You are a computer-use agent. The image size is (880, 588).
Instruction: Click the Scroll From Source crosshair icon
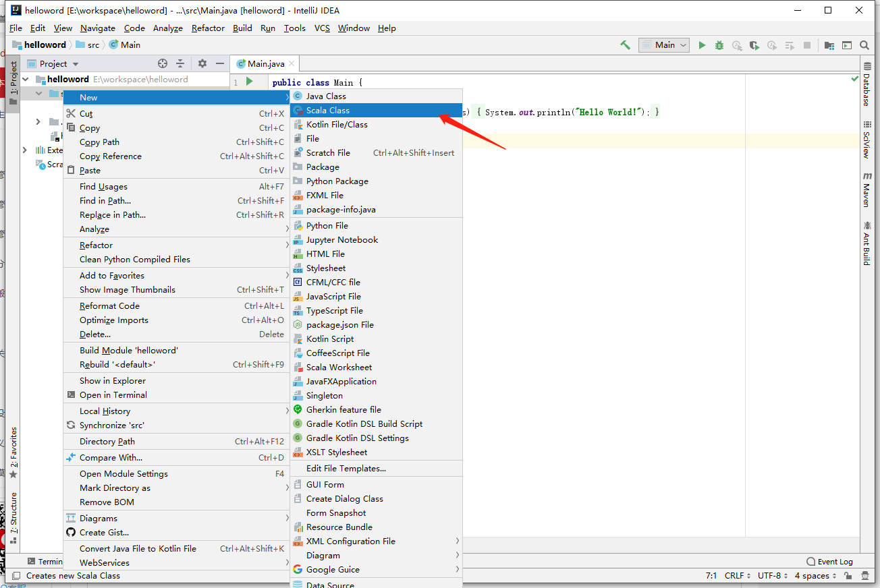[163, 63]
